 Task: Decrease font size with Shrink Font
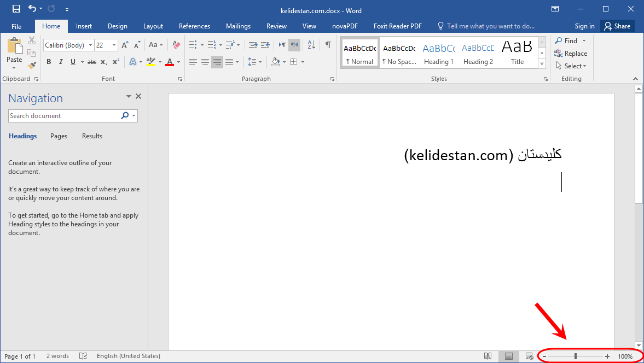pos(137,45)
